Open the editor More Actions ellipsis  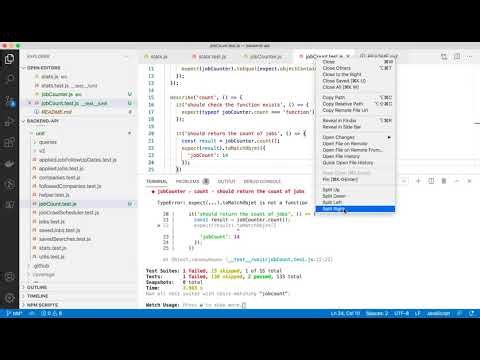click(470, 57)
